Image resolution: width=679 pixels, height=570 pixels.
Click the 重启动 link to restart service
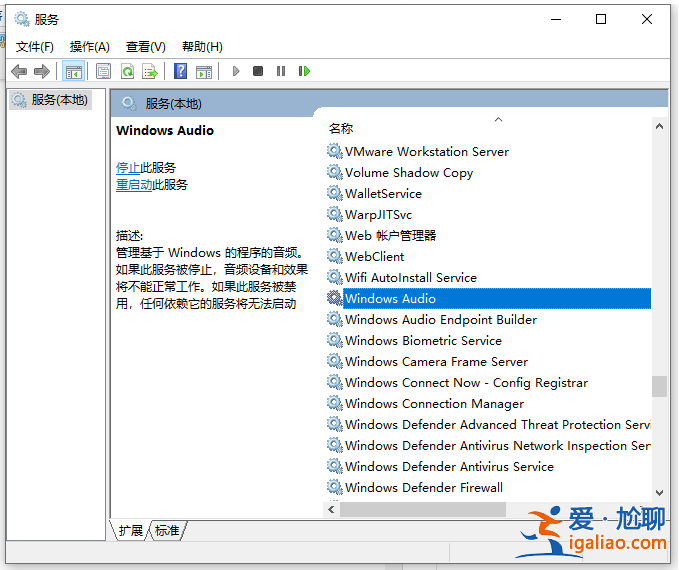(134, 185)
